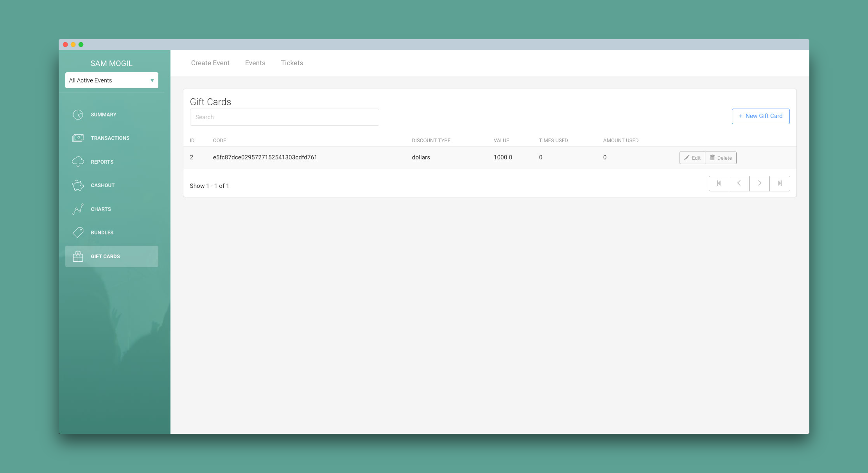Click the New Gift Card button
The width and height of the screenshot is (868, 473).
point(760,116)
